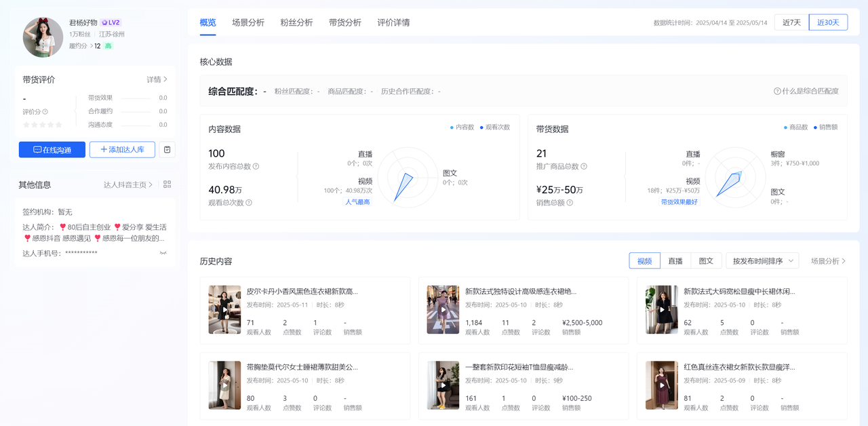Viewport: 868px width, 426px height.
Task: Play the 红色真丝连衣裙 video thumbnail
Action: (662, 385)
